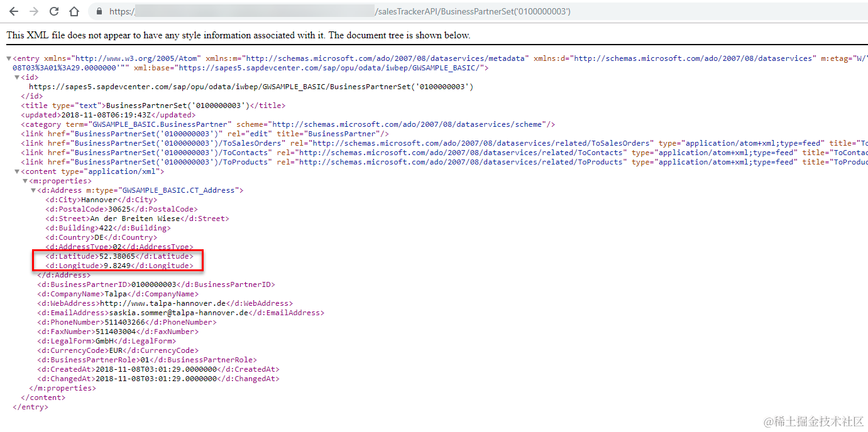Reload the current page
868x432 pixels.
[x=54, y=11]
